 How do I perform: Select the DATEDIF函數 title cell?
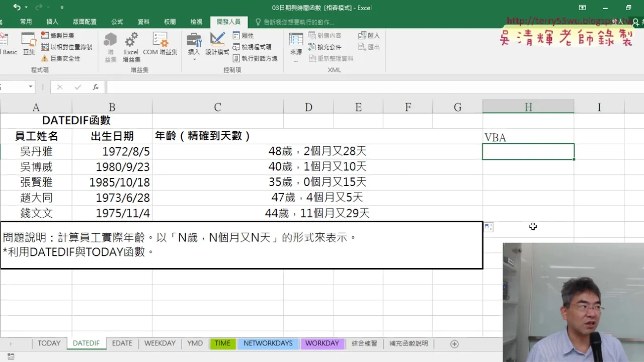coord(76,121)
